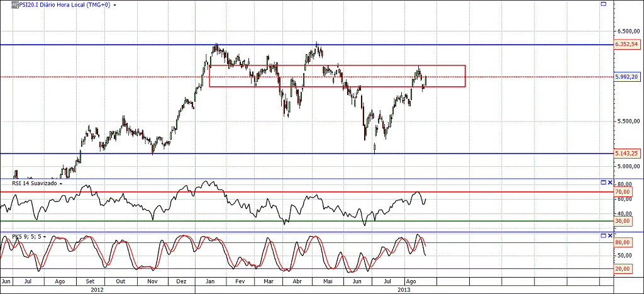Select the 5.143,25 support price label
Screen dimensions: 644x294
(626, 153)
